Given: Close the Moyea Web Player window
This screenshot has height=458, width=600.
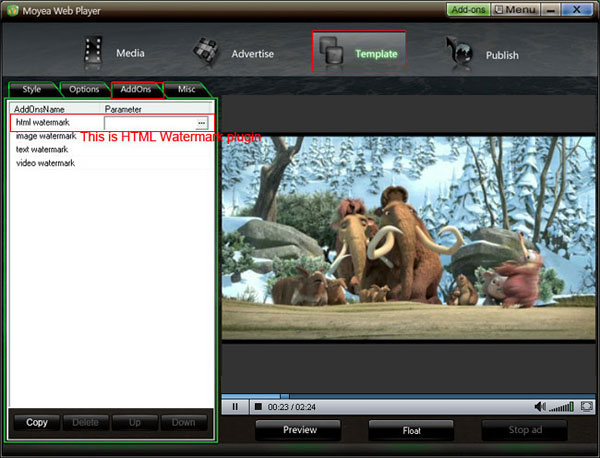Looking at the screenshot, I should point(577,10).
